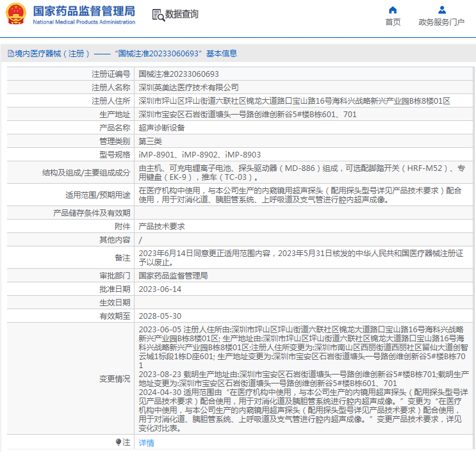The width and height of the screenshot is (476, 452).
Task: Click the 注册人住所 address value
Action: tap(294, 101)
